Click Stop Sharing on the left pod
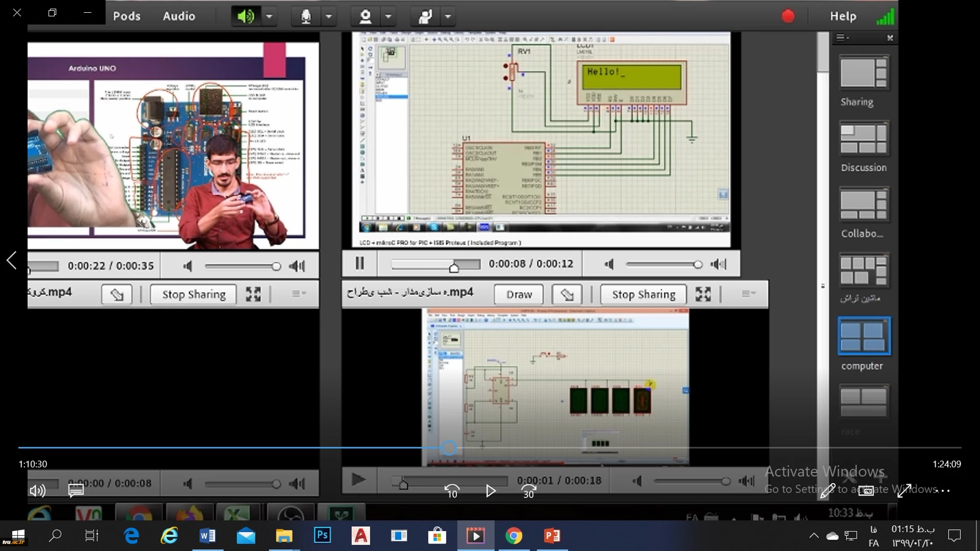This screenshot has width=980, height=551. [193, 295]
